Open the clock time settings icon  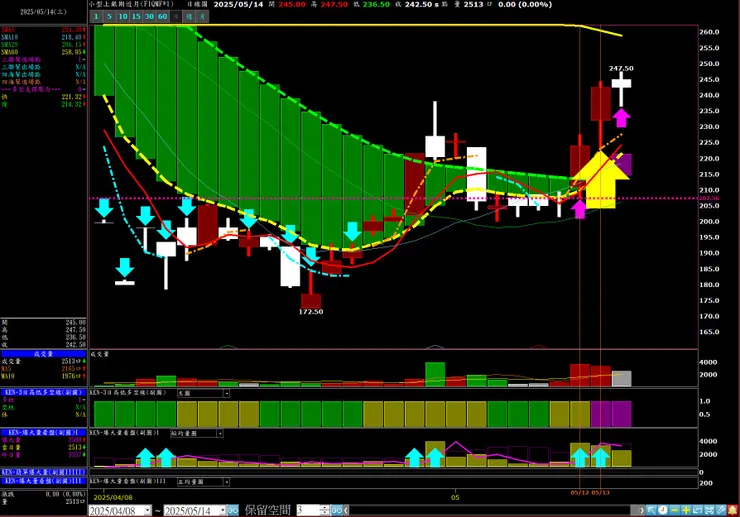click(663, 510)
